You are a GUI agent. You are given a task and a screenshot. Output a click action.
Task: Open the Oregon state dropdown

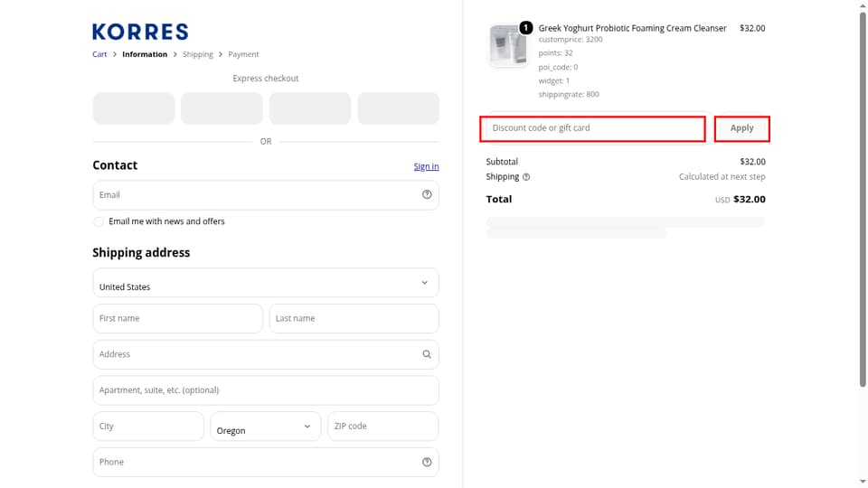pyautogui.click(x=266, y=426)
